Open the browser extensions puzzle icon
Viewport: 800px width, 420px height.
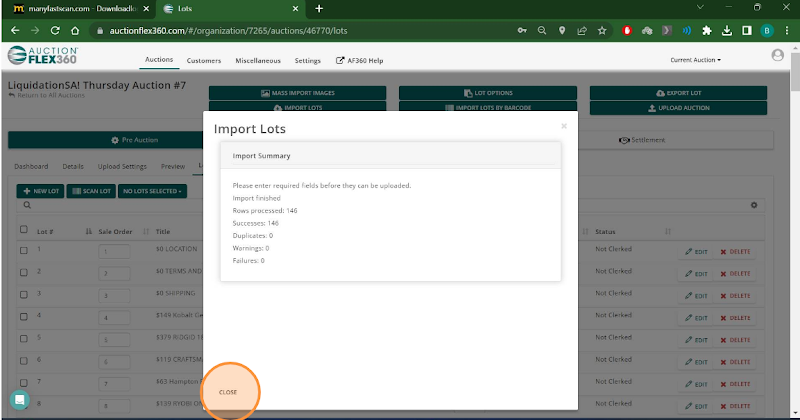click(709, 30)
